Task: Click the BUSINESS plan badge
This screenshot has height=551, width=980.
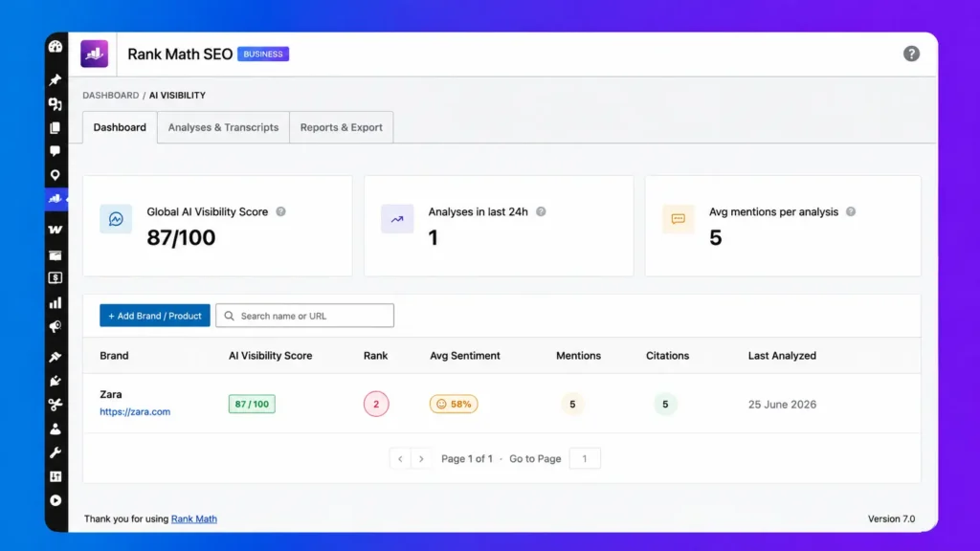Action: pos(263,55)
